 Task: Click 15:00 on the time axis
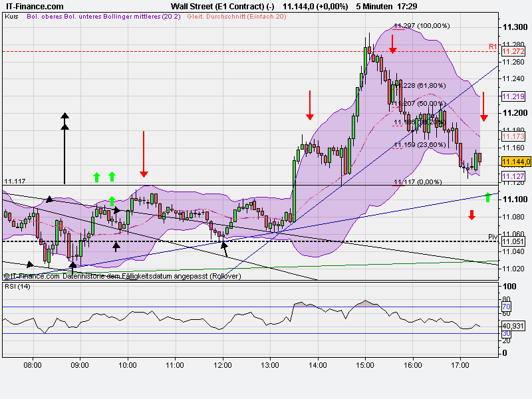click(x=365, y=365)
